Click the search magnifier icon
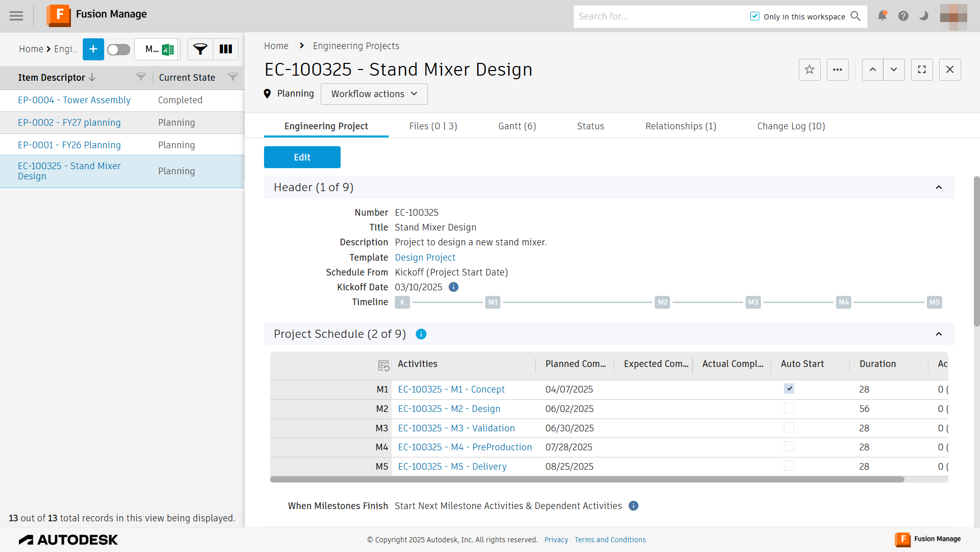 point(855,16)
